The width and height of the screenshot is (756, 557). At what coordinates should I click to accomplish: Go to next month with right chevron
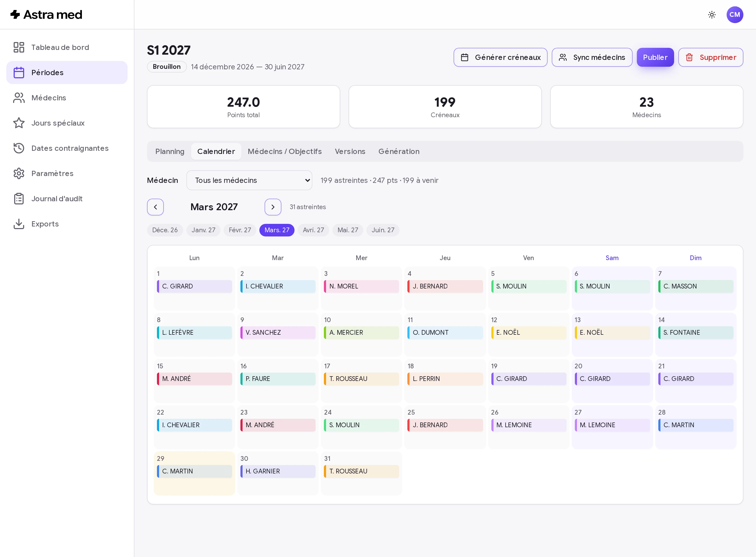(x=273, y=207)
